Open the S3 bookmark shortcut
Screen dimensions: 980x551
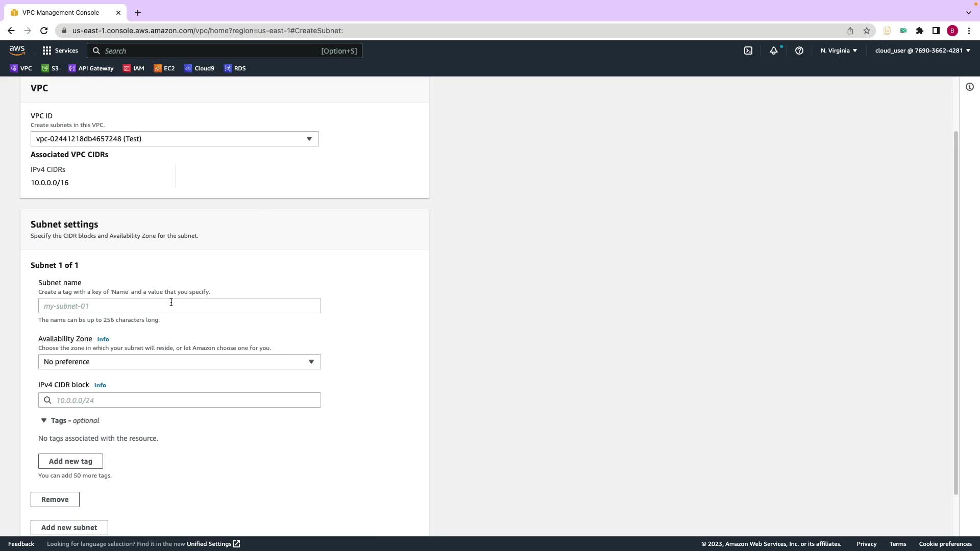[50, 68]
